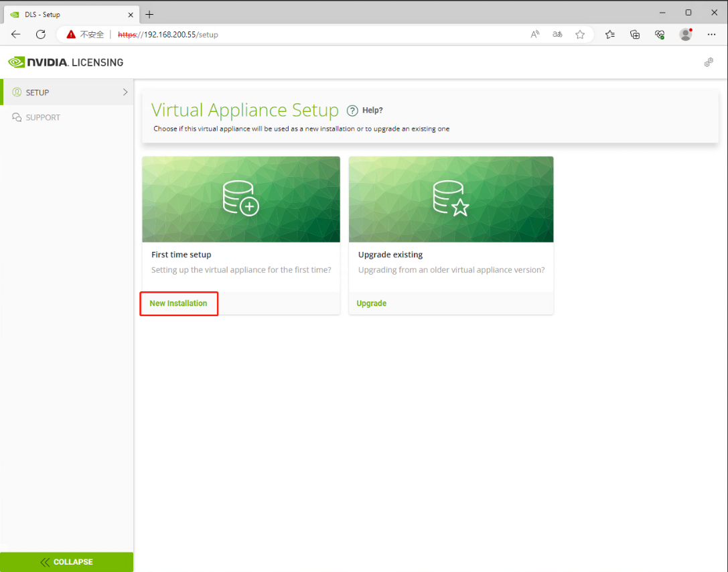Click the top-right appliance settings icon
The width and height of the screenshot is (728, 572).
709,62
